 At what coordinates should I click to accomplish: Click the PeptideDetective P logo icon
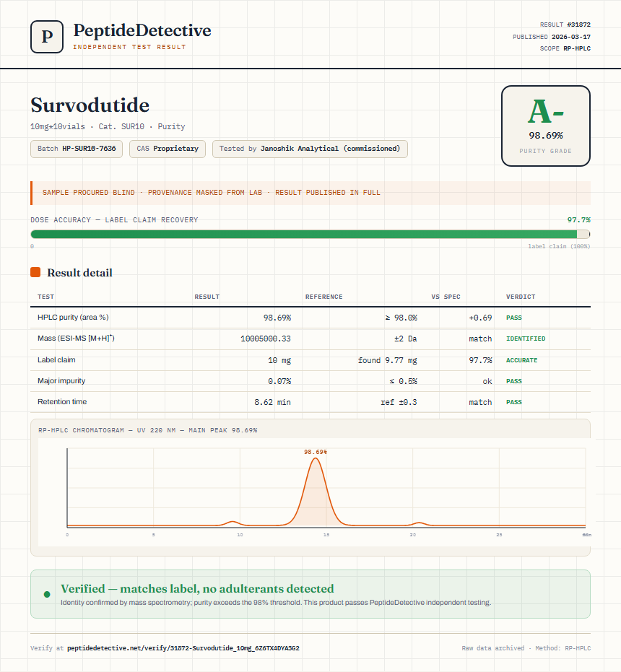click(47, 37)
